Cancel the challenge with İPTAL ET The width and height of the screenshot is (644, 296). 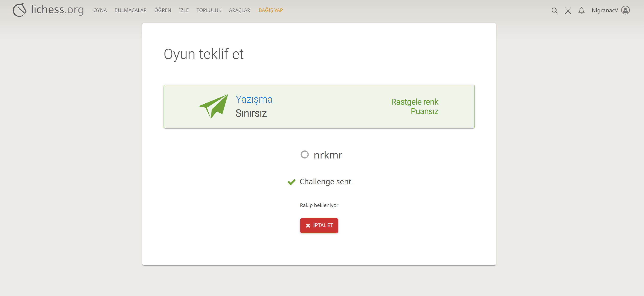(319, 225)
